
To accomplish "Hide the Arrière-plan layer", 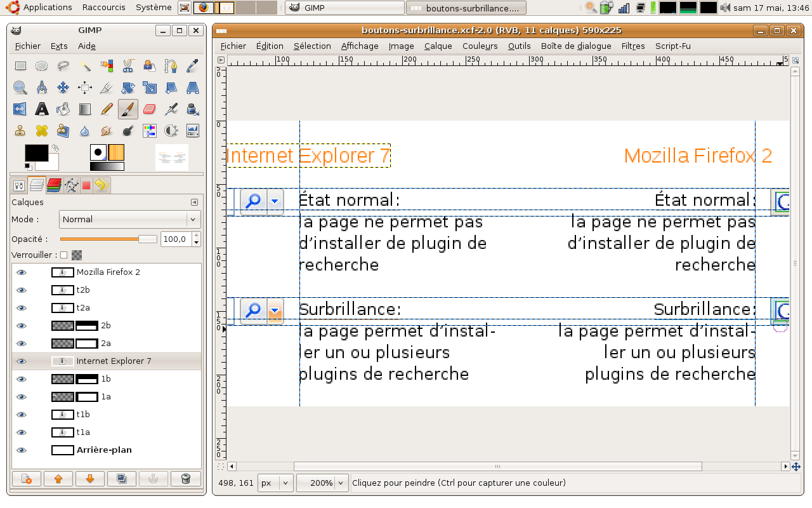I will click(x=22, y=450).
